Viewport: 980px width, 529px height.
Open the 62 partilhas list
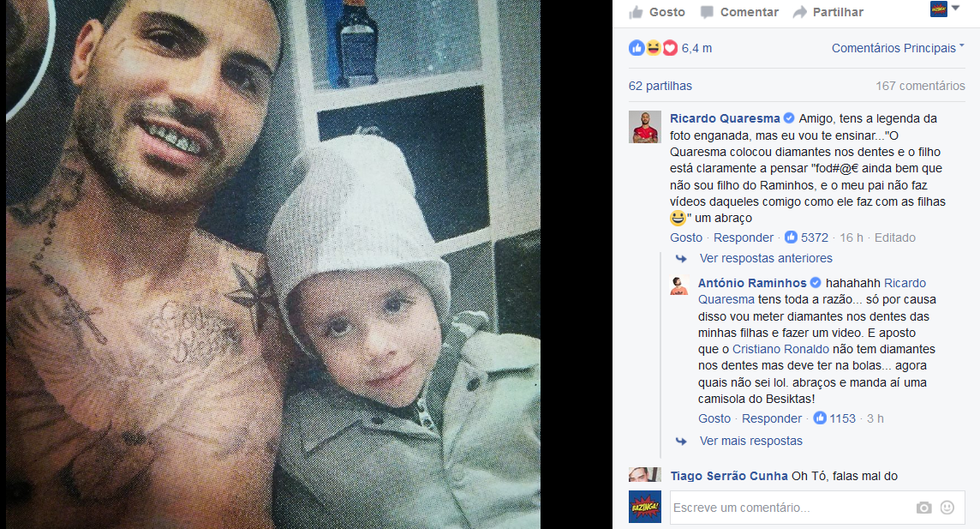660,86
